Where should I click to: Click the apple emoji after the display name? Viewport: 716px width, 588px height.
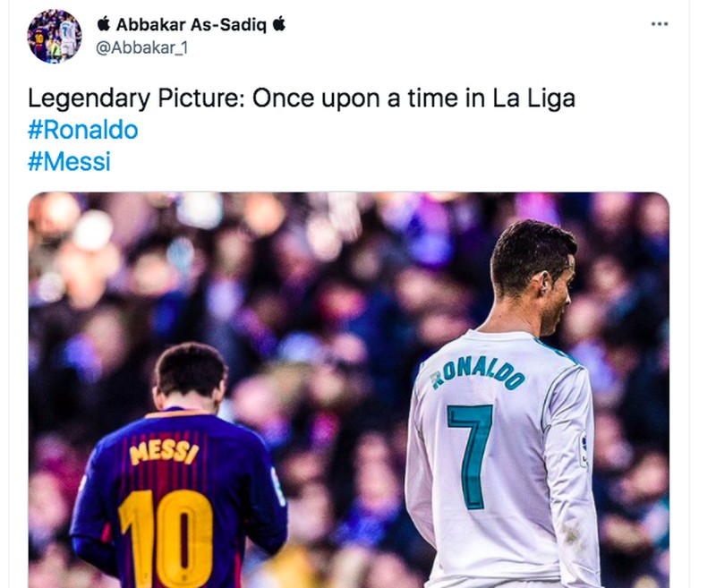(280, 26)
